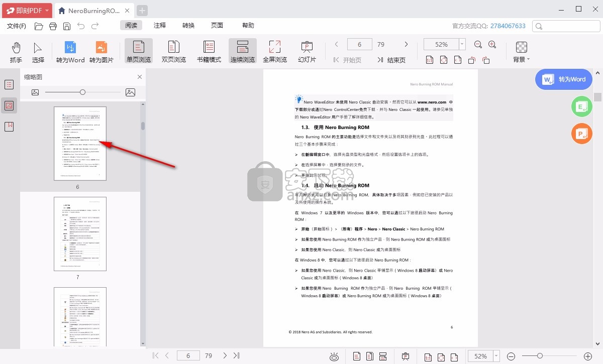Click bottom bar slideshow presentation icon
The image size is (603, 364).
tap(406, 356)
